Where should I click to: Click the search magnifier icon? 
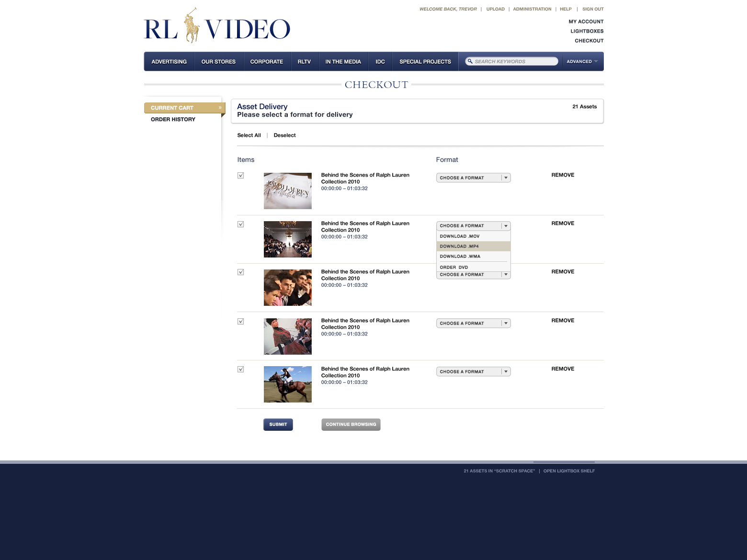(x=470, y=61)
